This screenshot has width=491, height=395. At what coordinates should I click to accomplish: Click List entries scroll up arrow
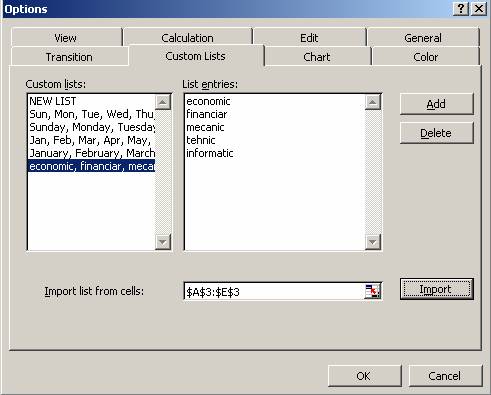pos(373,102)
